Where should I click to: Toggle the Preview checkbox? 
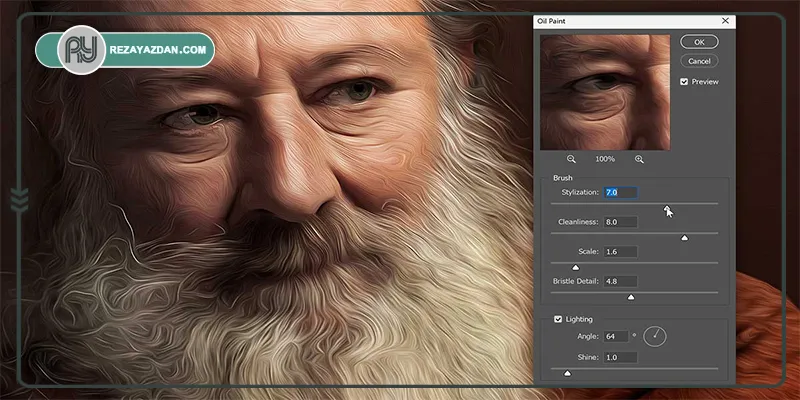684,82
